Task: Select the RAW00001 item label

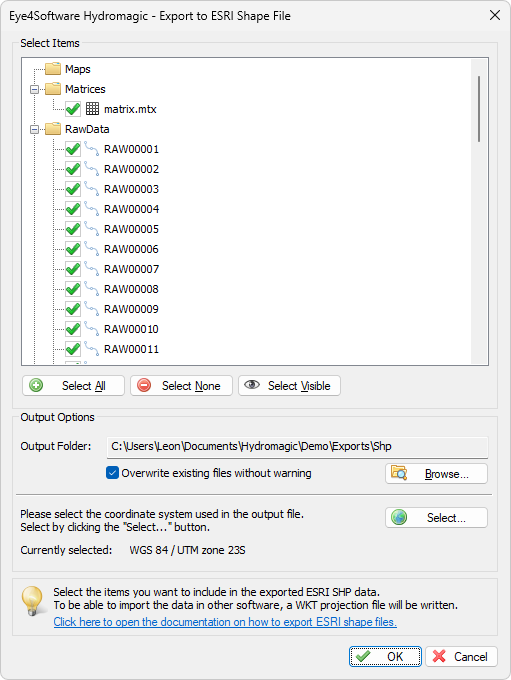Action: coord(131,149)
